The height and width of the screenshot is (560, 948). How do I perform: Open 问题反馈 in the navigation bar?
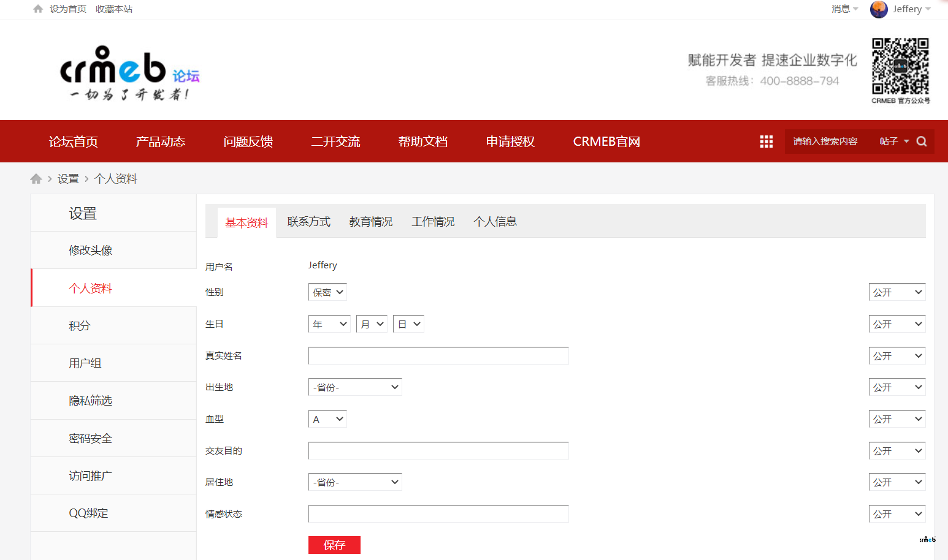pyautogui.click(x=248, y=141)
